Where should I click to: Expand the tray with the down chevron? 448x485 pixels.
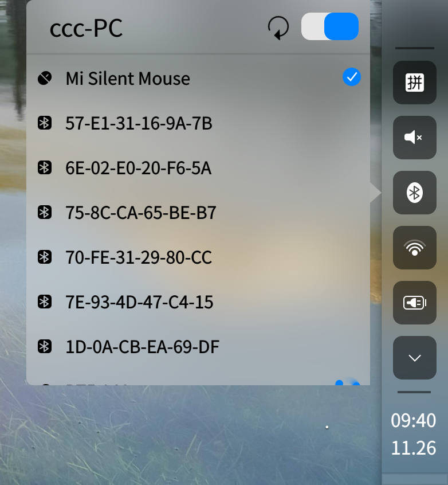coord(414,358)
